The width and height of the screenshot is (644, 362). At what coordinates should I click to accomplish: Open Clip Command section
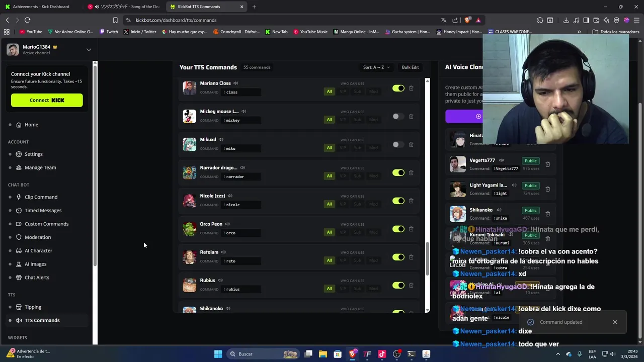(x=41, y=197)
